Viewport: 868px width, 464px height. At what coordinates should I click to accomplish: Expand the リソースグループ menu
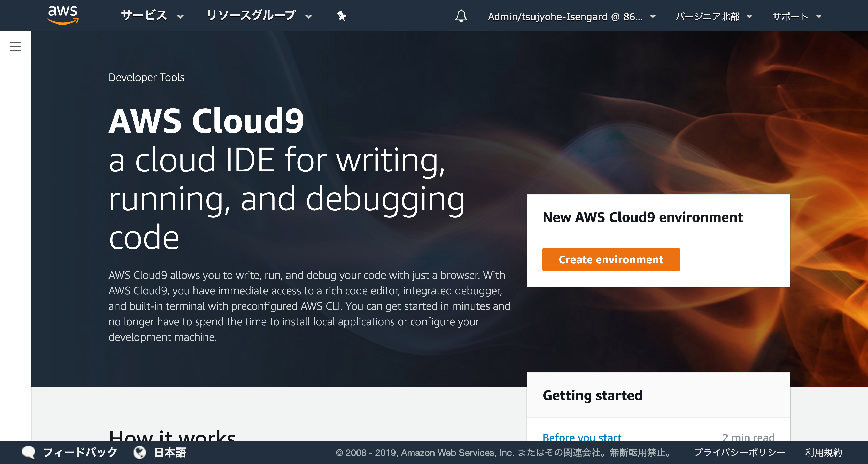[x=259, y=16]
